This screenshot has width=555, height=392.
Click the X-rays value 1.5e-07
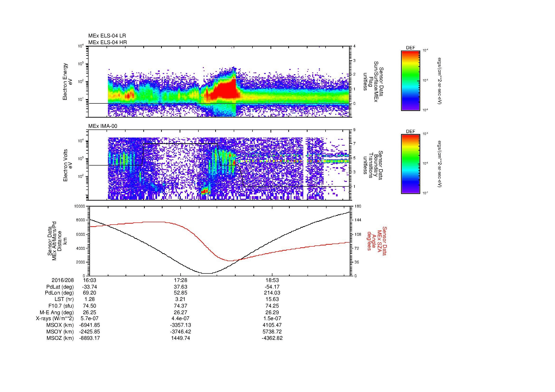(x=272, y=318)
